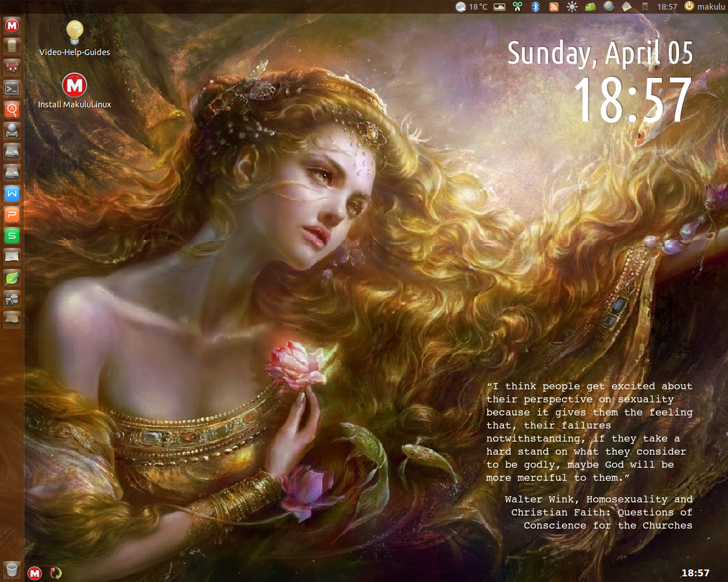Viewport: 728px width, 582px height.
Task: Launch the red fox mask dock application
Action: tap(12, 68)
